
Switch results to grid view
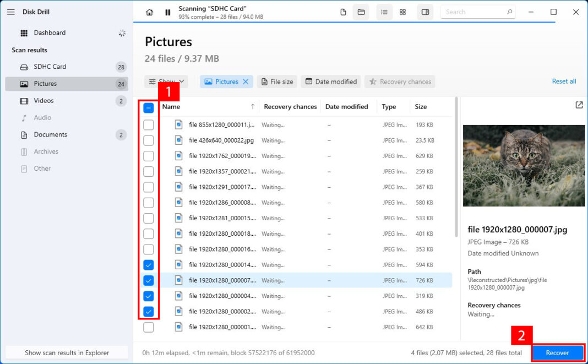pyautogui.click(x=402, y=12)
